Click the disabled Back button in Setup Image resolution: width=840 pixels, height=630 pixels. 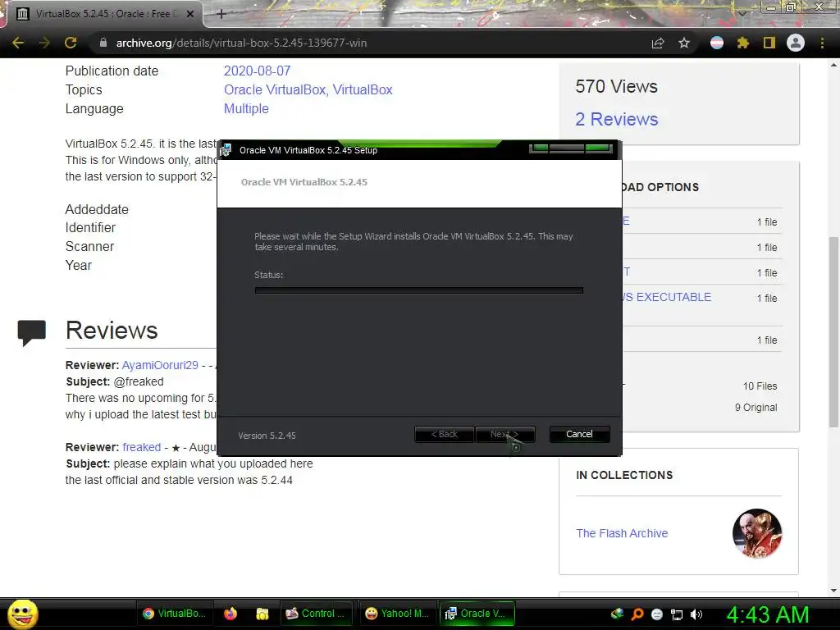(444, 434)
